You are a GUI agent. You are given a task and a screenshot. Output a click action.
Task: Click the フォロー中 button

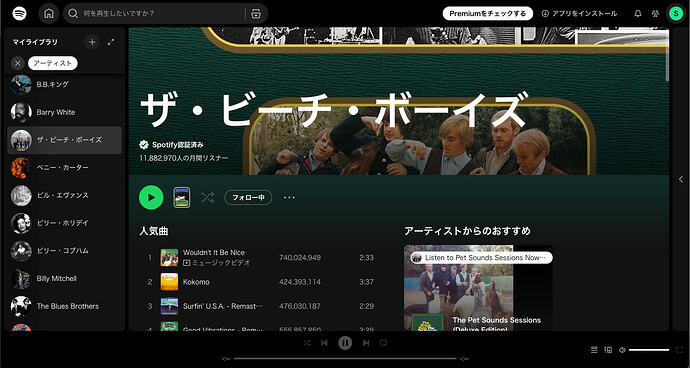[248, 198]
